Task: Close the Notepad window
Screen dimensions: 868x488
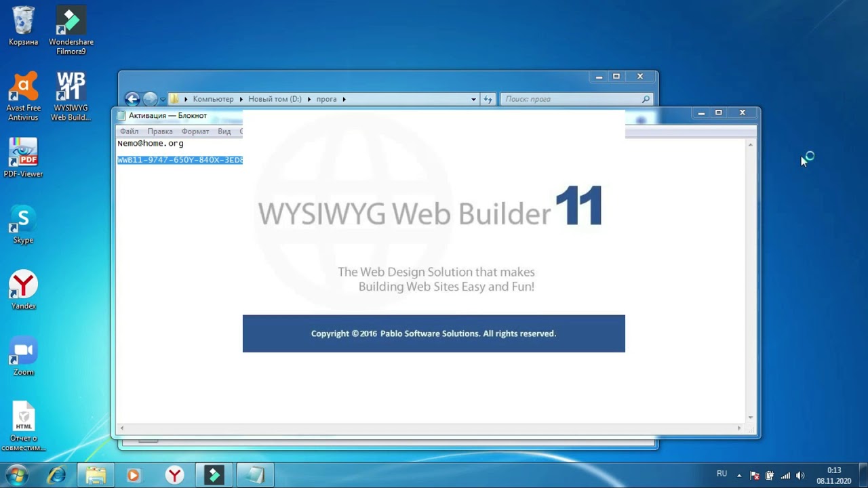Action: coord(742,113)
